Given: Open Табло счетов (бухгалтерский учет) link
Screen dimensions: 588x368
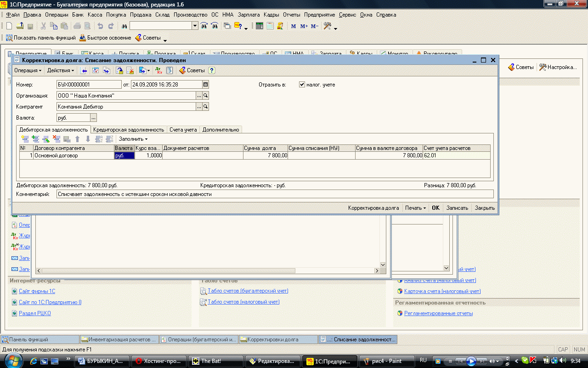Looking at the screenshot, I should pyautogui.click(x=248, y=291).
